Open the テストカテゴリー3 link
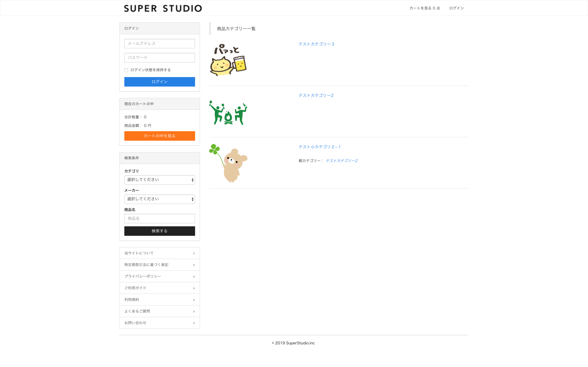 [x=316, y=44]
